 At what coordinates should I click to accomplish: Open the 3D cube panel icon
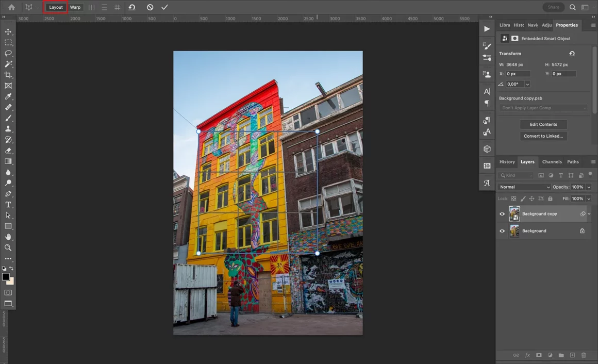487,149
